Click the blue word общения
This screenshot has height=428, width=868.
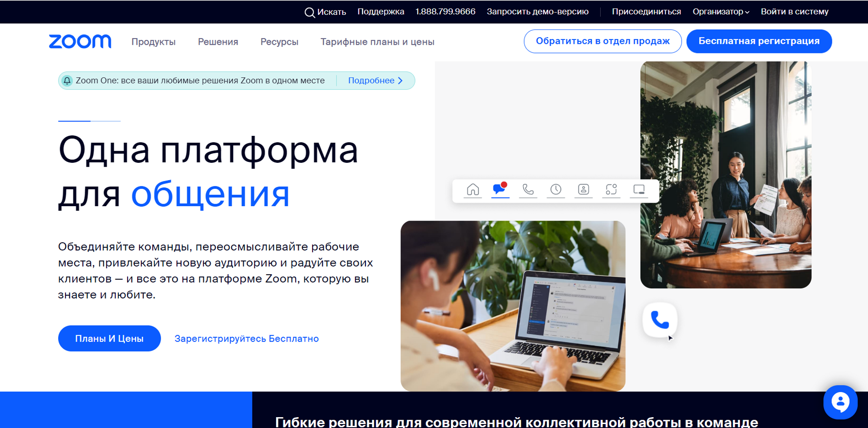(210, 194)
